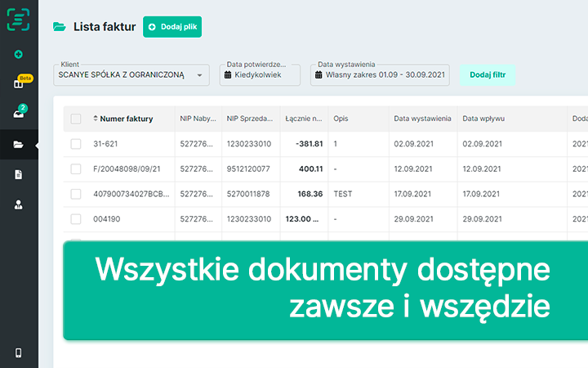The height and width of the screenshot is (368, 588).
Task: Click the calendar icon in Data wystawienia filter
Action: point(318,74)
